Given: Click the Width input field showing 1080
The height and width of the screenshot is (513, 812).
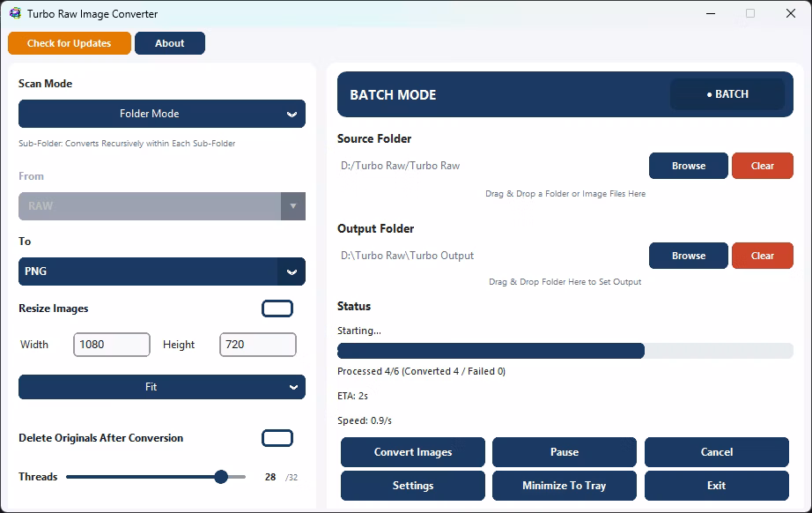Looking at the screenshot, I should tap(112, 345).
